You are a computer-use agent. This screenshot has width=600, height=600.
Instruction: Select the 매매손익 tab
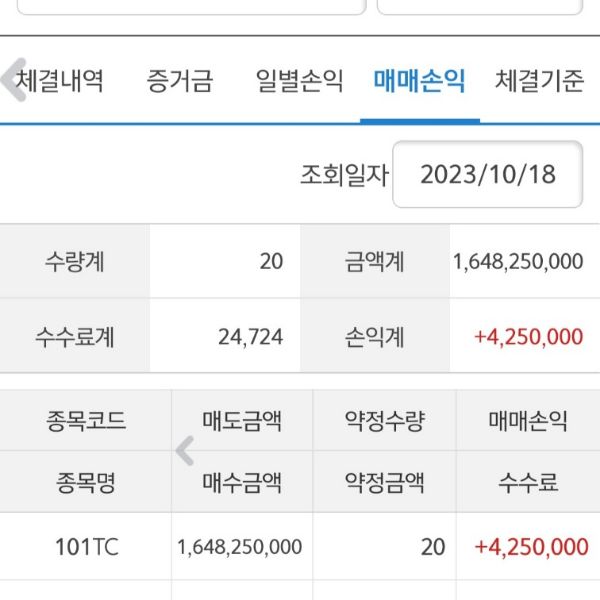click(419, 81)
